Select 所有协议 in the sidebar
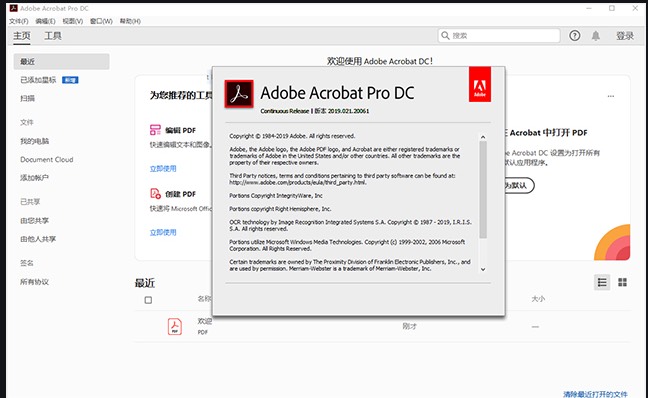The width and height of the screenshot is (648, 398). click(34, 282)
